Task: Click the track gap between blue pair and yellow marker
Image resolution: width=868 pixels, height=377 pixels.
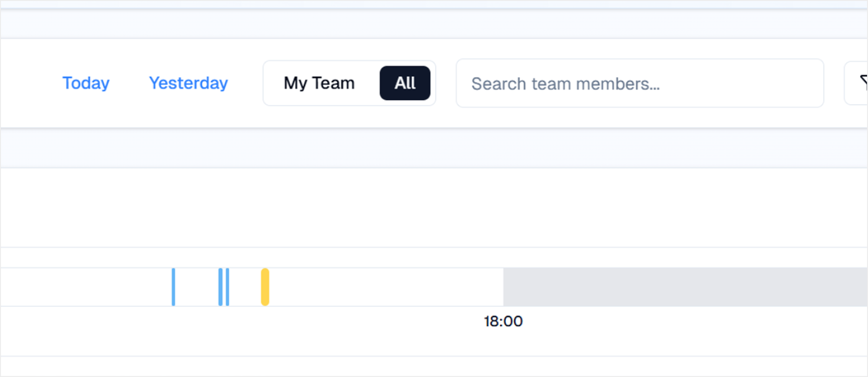Action: click(x=244, y=287)
